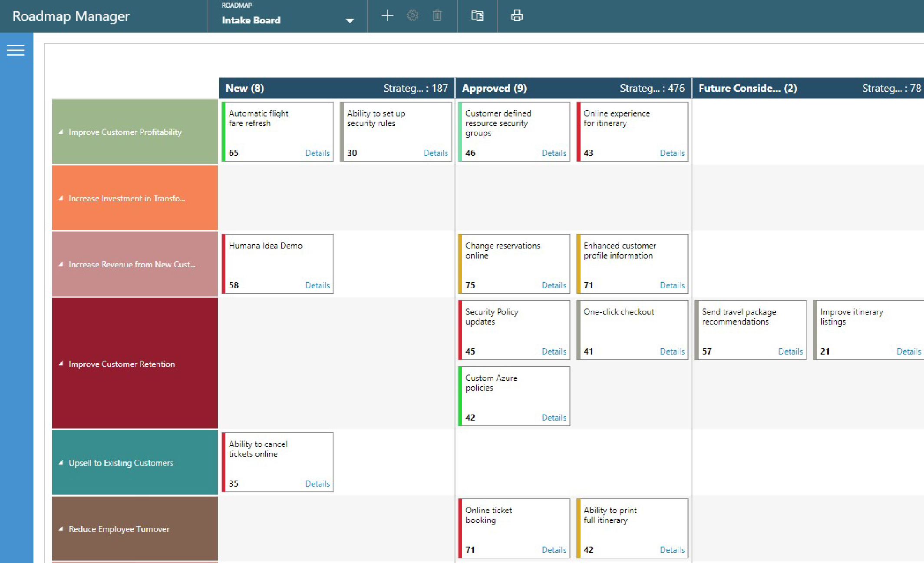The height and width of the screenshot is (564, 924).
Task: Open Details for Change reservations online
Action: coord(554,285)
